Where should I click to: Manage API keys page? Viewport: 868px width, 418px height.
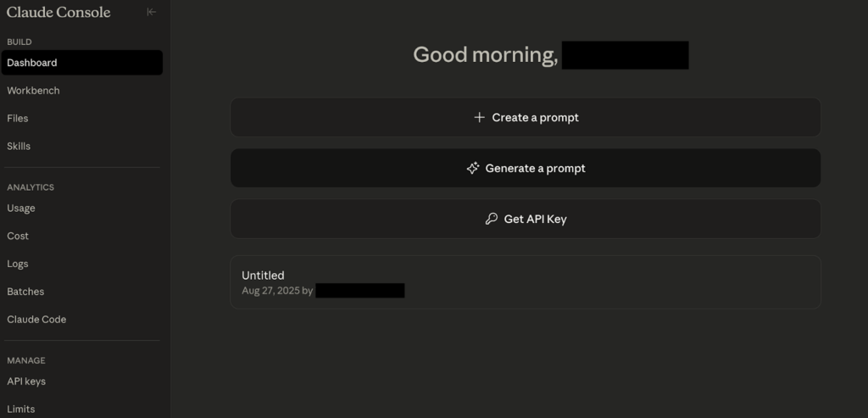coord(26,382)
